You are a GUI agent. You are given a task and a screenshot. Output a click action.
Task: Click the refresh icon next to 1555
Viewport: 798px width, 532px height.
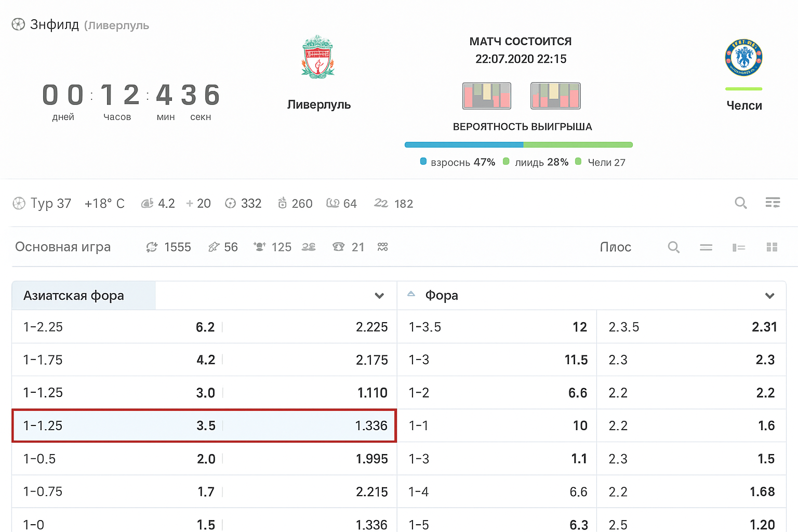pos(152,247)
